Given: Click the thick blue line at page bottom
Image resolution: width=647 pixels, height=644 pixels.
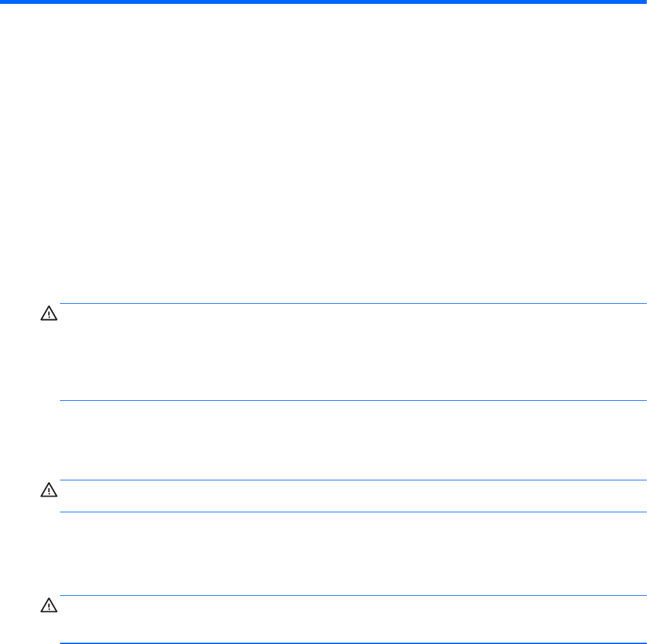Looking at the screenshot, I should (354, 643).
